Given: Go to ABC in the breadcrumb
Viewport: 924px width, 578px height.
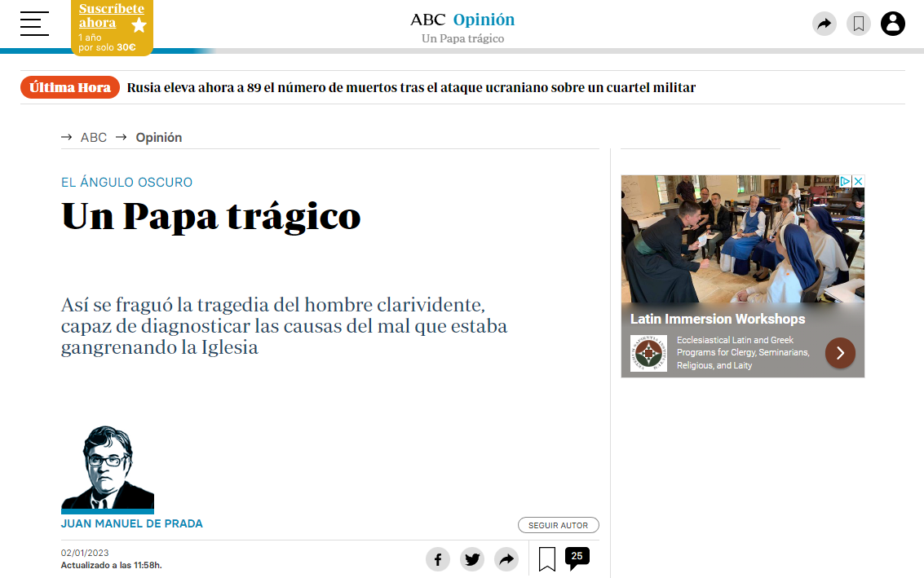Looking at the screenshot, I should tap(94, 137).
